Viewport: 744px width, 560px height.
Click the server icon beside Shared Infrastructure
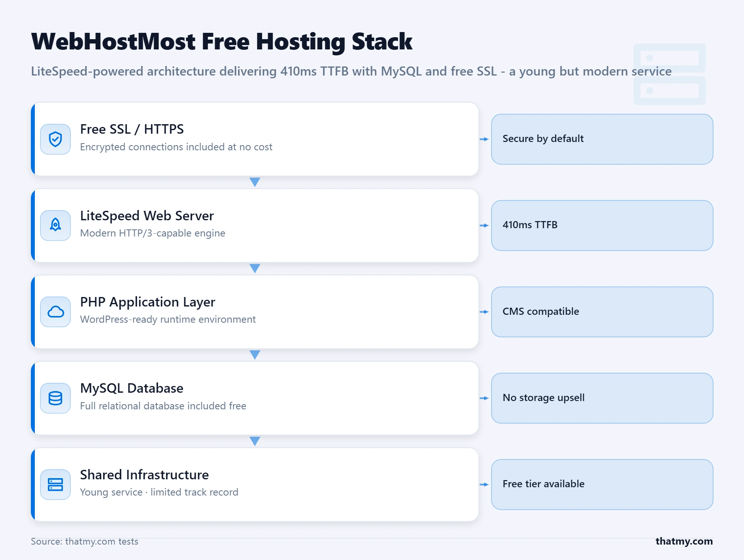pos(55,484)
